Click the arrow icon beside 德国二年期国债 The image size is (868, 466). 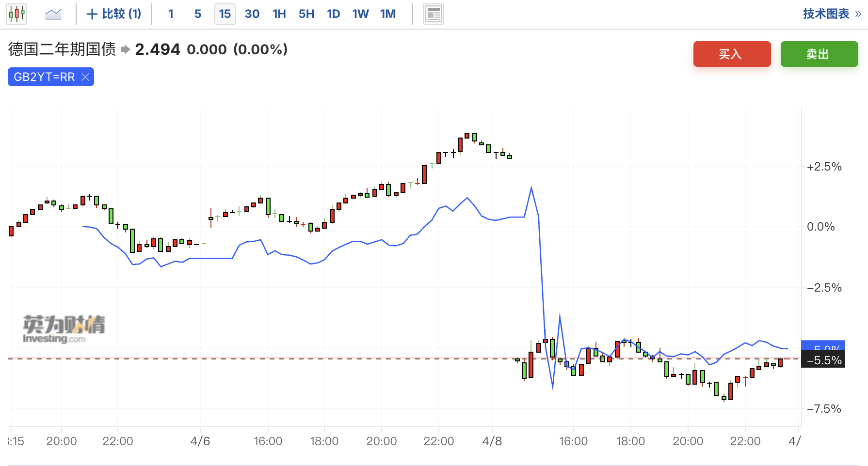(x=126, y=49)
